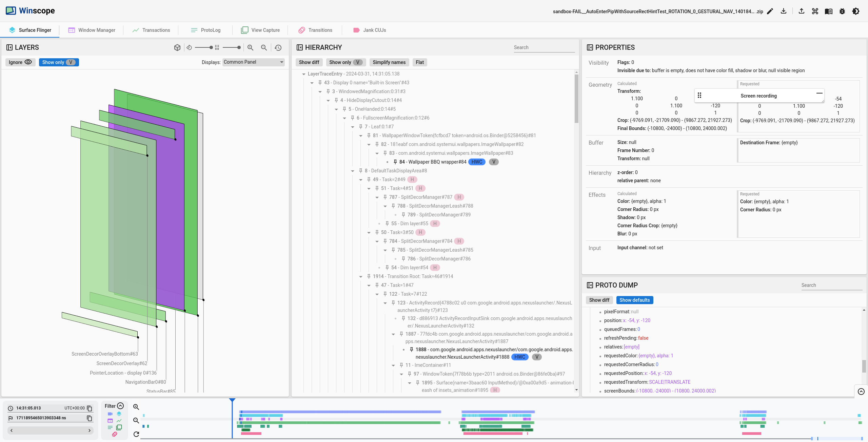This screenshot has width=868, height=442.
Task: Click the settings gear icon in title bar
Action: (842, 11)
